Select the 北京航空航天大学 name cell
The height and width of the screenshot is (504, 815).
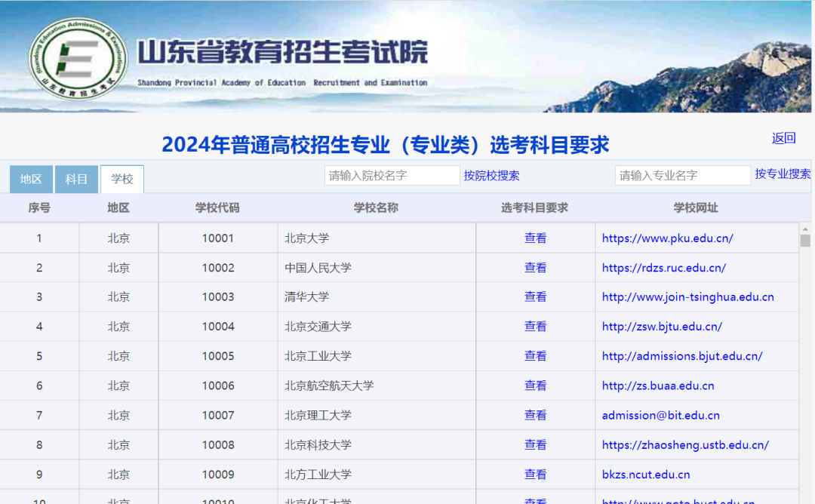click(x=377, y=386)
